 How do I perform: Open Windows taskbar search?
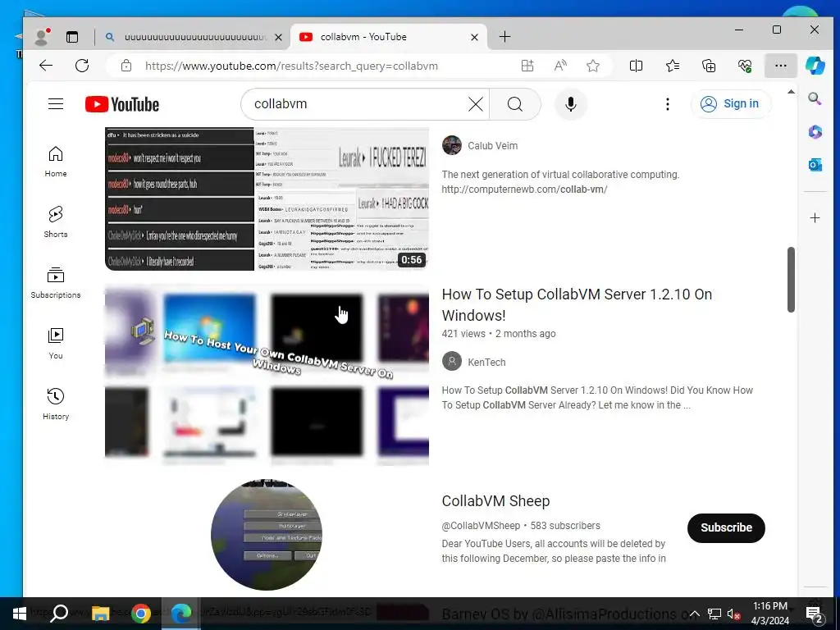coord(59,614)
